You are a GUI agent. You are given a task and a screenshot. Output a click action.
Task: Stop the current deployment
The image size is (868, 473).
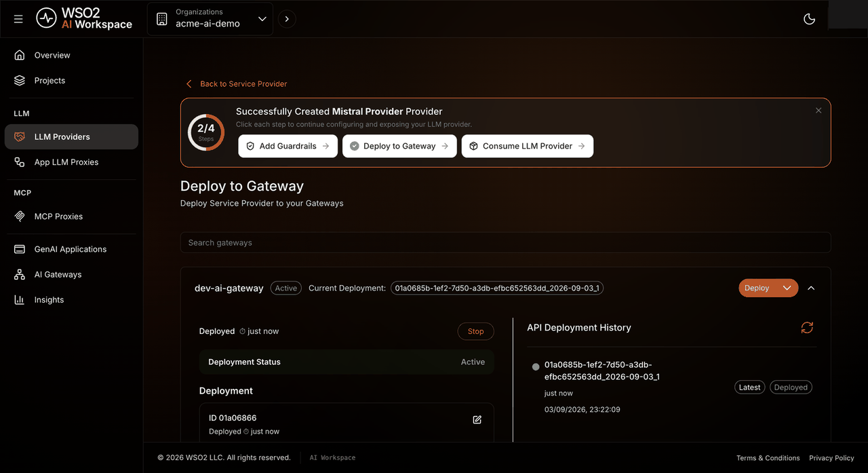(x=476, y=331)
